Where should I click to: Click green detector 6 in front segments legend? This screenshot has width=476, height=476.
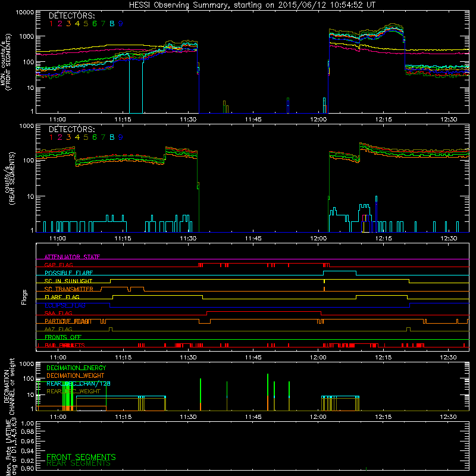tap(95, 24)
